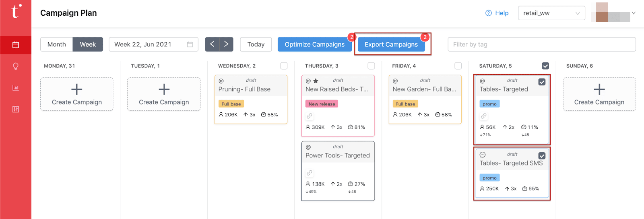Switch to Month view
644x219 pixels.
56,44
